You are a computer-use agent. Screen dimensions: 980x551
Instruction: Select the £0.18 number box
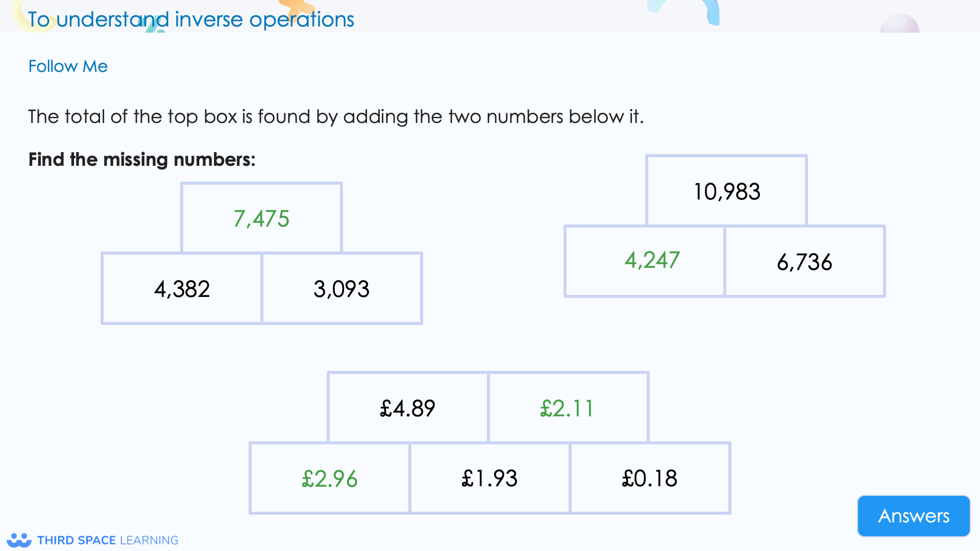click(x=650, y=478)
